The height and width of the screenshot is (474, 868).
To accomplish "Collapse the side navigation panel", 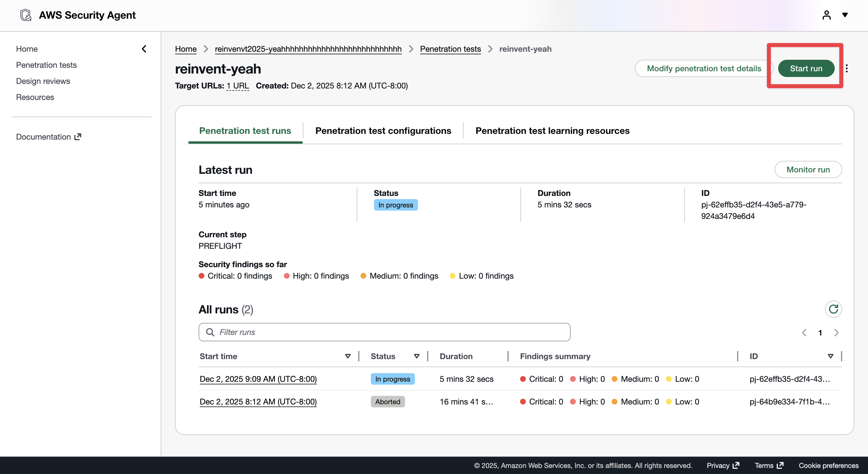I will point(144,49).
